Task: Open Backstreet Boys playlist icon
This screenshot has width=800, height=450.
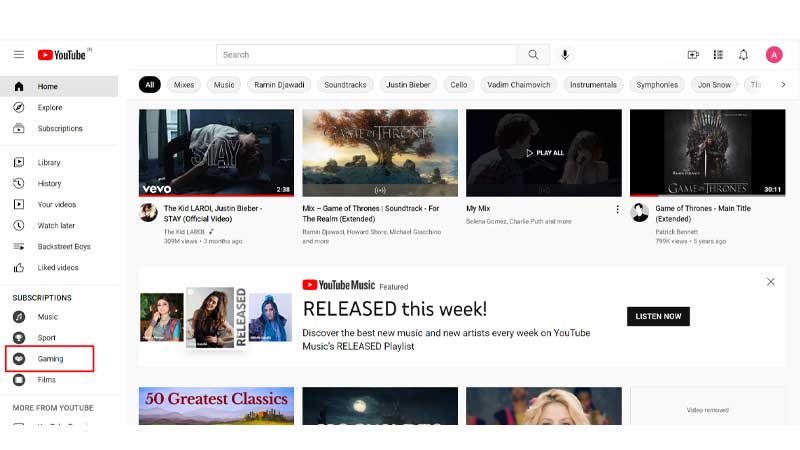Action: click(x=19, y=246)
